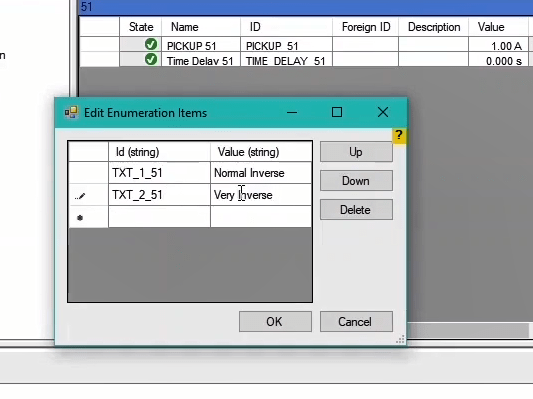Image resolution: width=533 pixels, height=399 pixels.
Task: Click the green check state icon for PICKUP 51
Action: (151, 44)
